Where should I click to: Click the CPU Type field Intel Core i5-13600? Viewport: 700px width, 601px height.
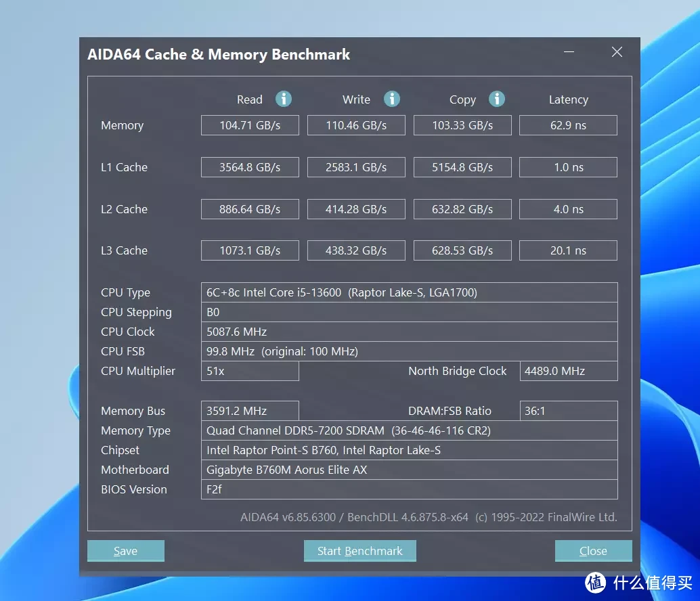pyautogui.click(x=410, y=292)
